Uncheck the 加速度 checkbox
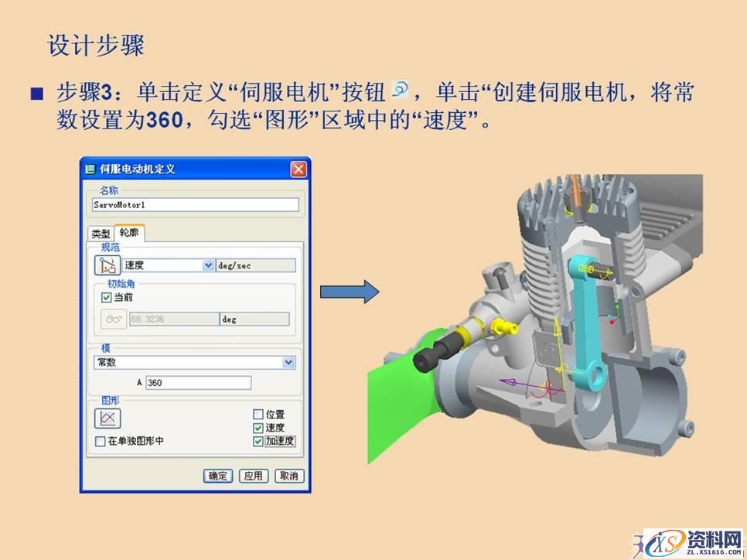 (258, 441)
